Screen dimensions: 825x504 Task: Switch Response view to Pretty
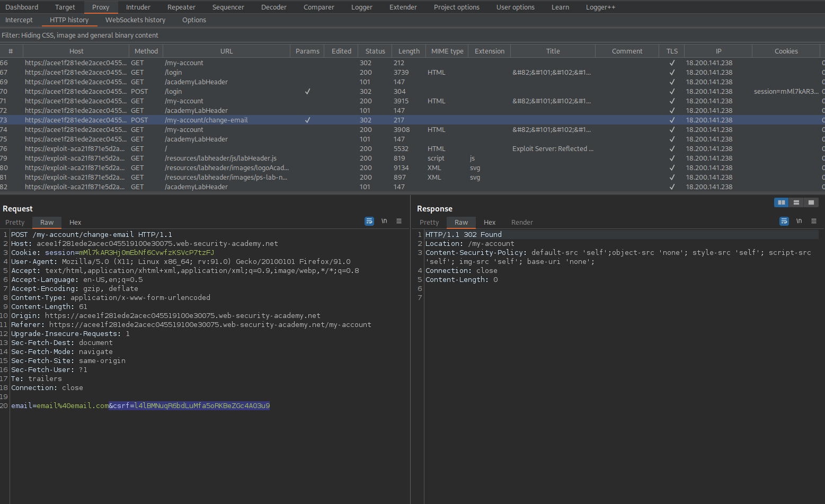click(429, 223)
